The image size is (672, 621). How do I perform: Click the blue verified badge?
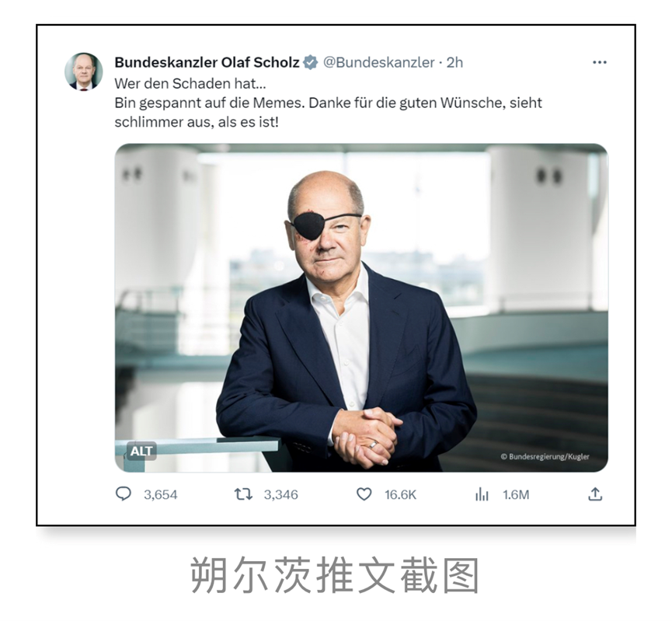pyautogui.click(x=310, y=63)
